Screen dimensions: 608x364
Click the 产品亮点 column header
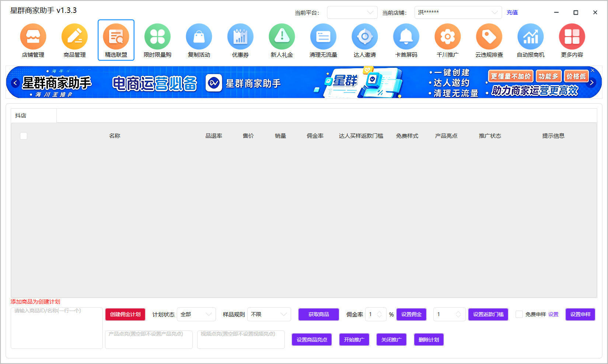tap(446, 136)
